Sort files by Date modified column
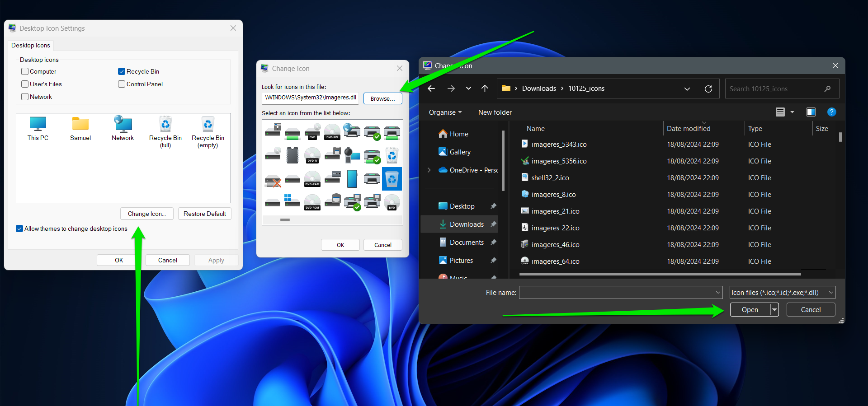 (x=689, y=129)
